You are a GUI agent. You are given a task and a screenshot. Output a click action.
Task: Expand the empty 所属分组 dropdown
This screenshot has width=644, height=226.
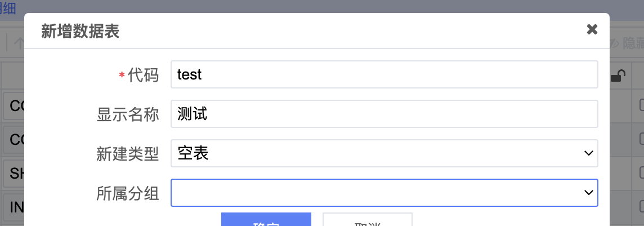click(x=384, y=193)
